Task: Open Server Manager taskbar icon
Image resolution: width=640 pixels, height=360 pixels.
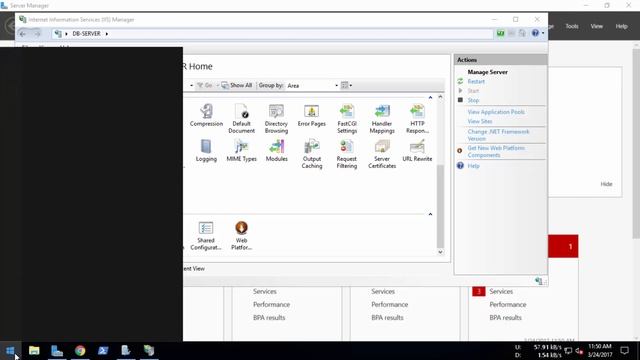Action: [x=57, y=351]
